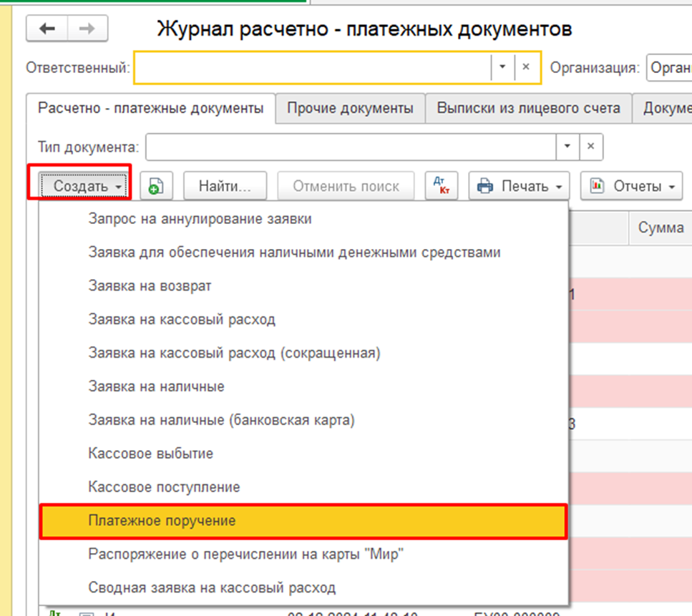Choose Заявка на кассовый расход

[x=303, y=320]
